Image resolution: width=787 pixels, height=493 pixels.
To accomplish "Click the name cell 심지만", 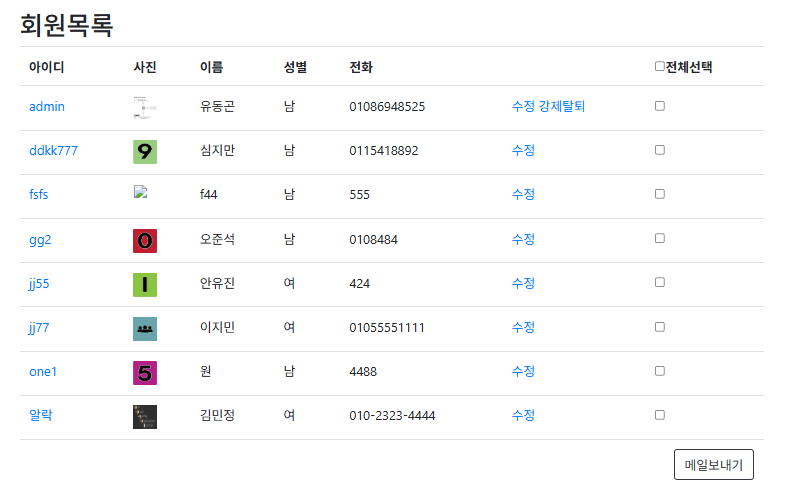I will point(217,150).
